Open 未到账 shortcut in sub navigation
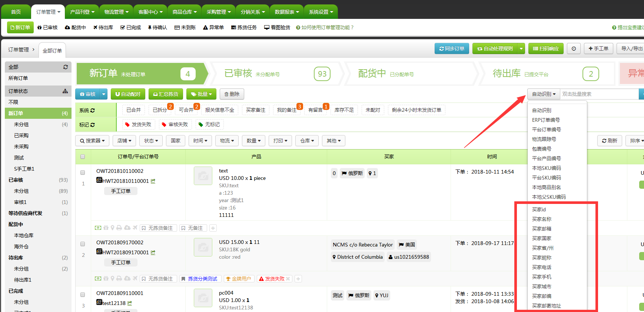The image size is (644, 312). [185, 27]
